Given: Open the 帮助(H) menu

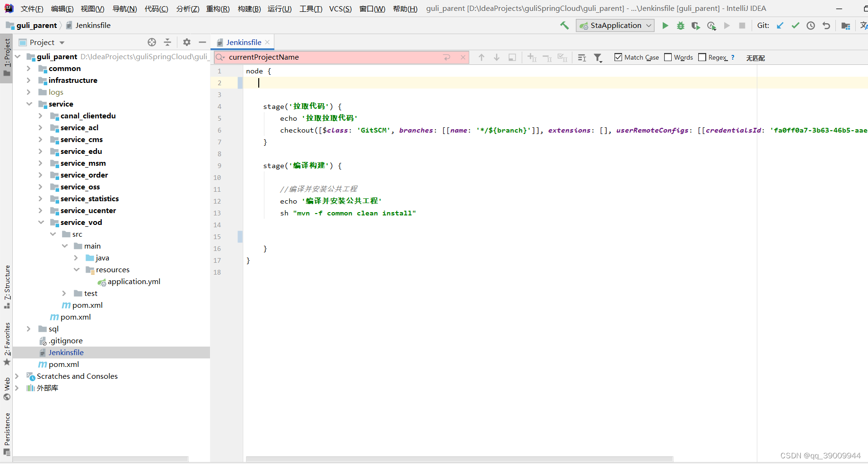Looking at the screenshot, I should point(405,9).
